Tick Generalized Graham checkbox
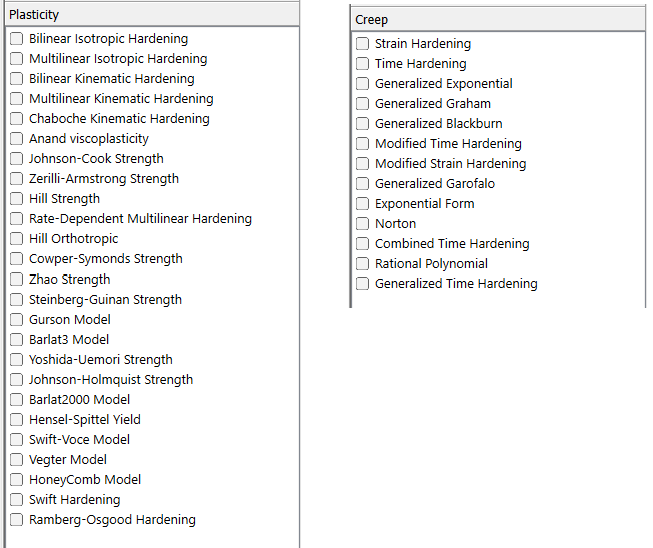The image size is (653, 548). pyautogui.click(x=363, y=104)
